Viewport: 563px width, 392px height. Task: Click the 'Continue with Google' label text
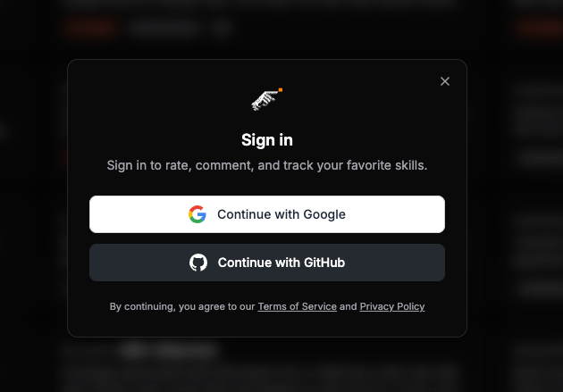tap(281, 214)
